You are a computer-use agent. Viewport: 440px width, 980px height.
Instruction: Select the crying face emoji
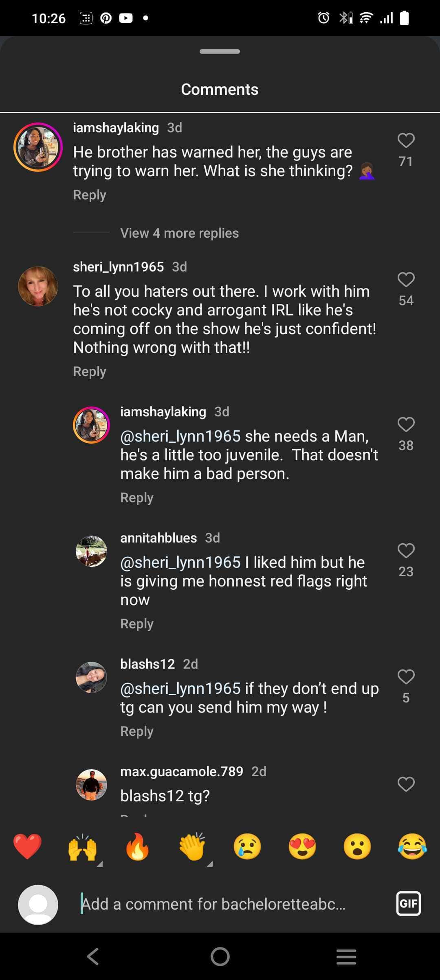click(x=247, y=847)
